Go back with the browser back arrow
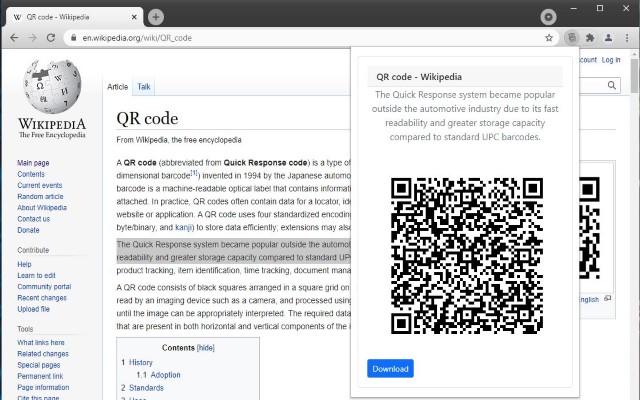The height and width of the screenshot is (400, 640). tap(14, 38)
